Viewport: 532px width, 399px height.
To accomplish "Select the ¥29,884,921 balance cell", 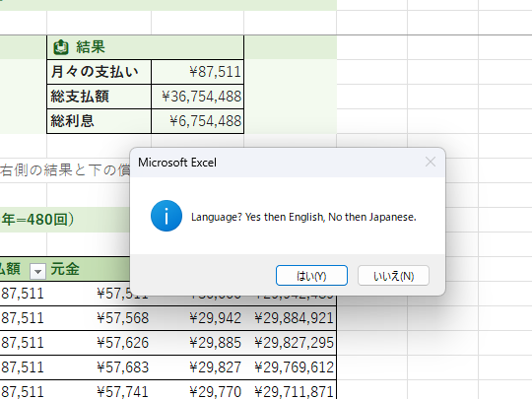I will pyautogui.click(x=290, y=318).
